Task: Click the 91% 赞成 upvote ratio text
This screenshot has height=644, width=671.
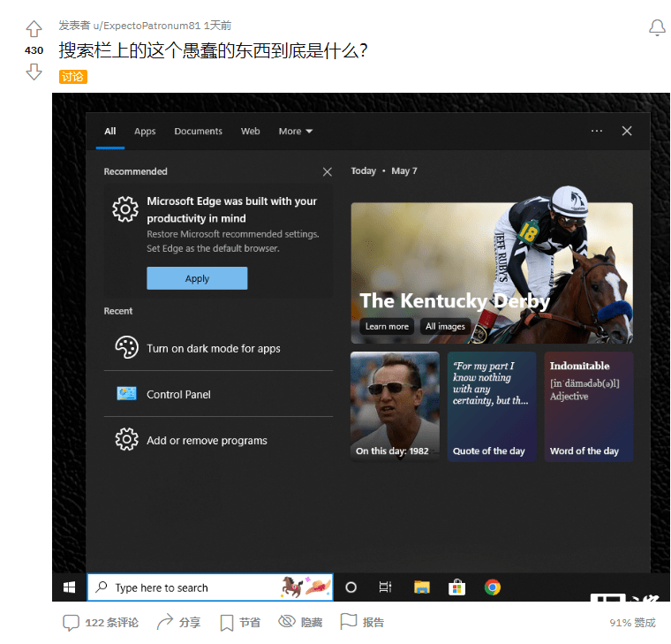Action: click(x=632, y=623)
